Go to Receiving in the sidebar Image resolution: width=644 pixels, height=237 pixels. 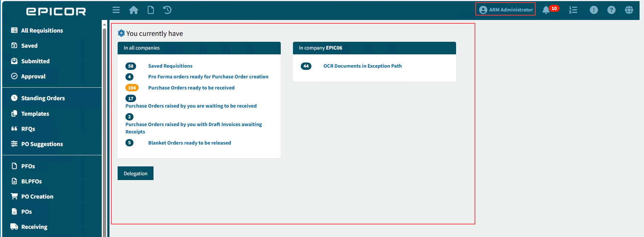click(x=34, y=227)
